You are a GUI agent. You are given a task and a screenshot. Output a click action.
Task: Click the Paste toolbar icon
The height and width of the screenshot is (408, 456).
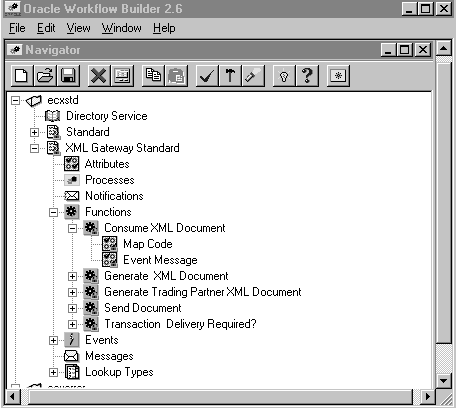tap(176, 76)
